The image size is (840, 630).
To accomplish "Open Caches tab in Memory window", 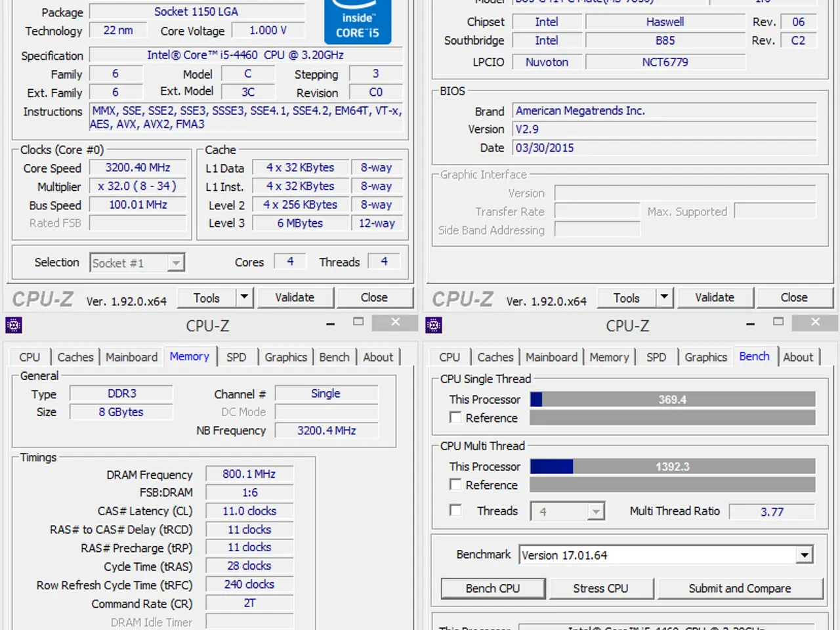I will click(x=75, y=357).
